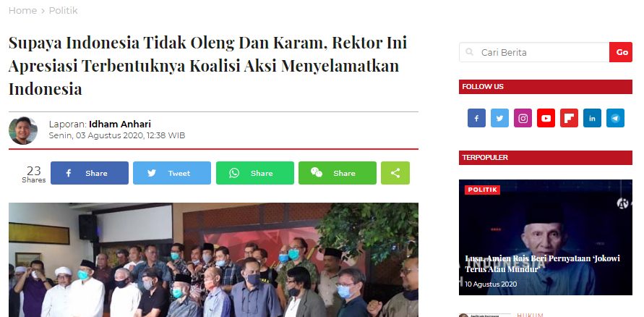This screenshot has width=644, height=317.
Task: Open the Flipboard follow icon
Action: pos(569,118)
